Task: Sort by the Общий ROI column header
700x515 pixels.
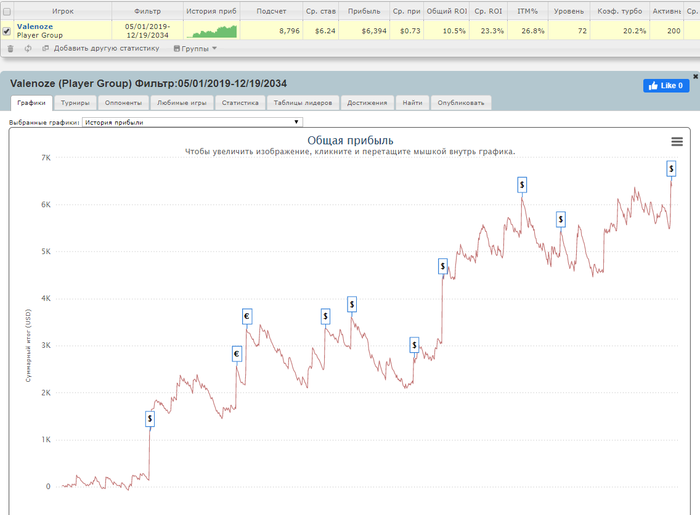Action: pyautogui.click(x=446, y=11)
